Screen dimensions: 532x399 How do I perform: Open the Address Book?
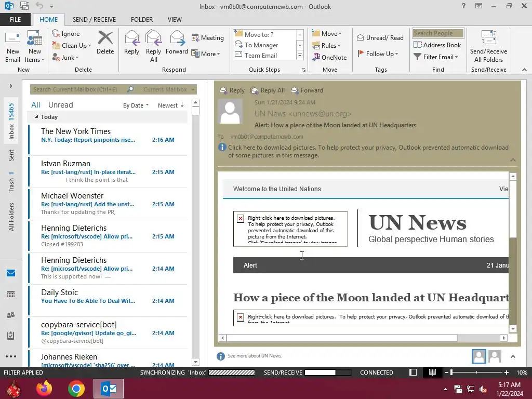pyautogui.click(x=437, y=45)
